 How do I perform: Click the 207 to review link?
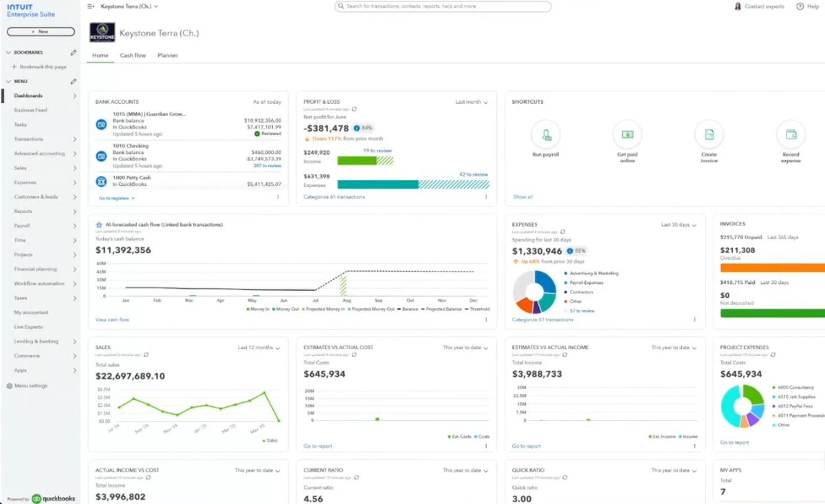click(267, 166)
